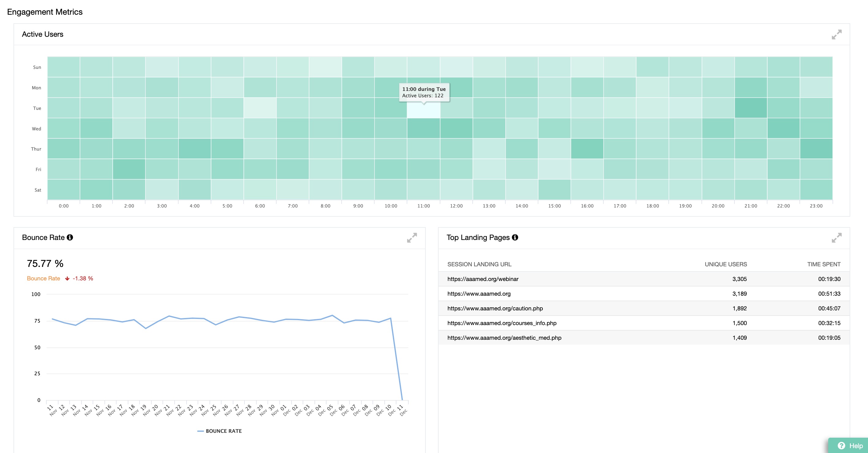Click the www.aaamed.org landing page row

coord(478,294)
